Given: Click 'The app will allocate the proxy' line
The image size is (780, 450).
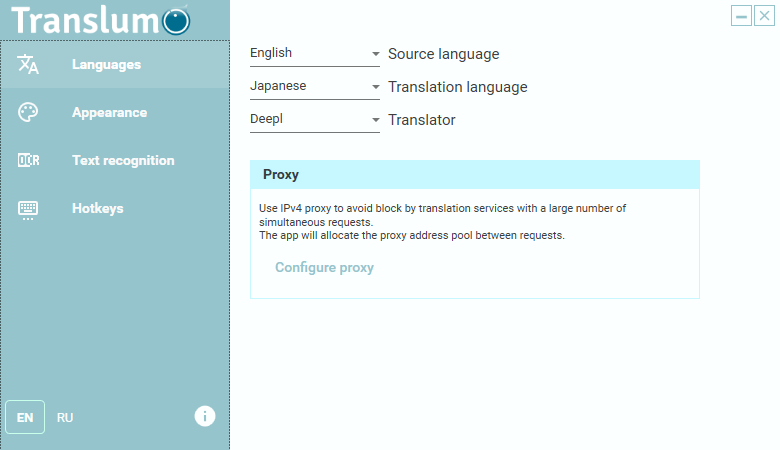Looking at the screenshot, I should pyautogui.click(x=412, y=235).
